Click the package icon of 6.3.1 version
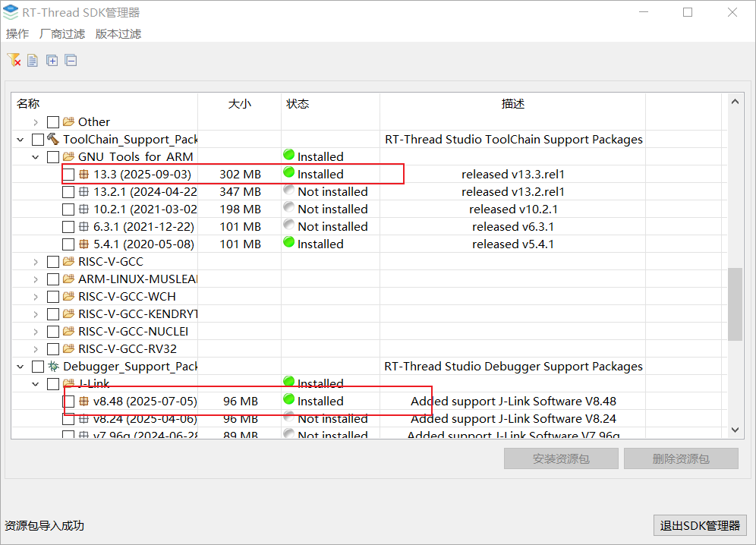 [84, 226]
